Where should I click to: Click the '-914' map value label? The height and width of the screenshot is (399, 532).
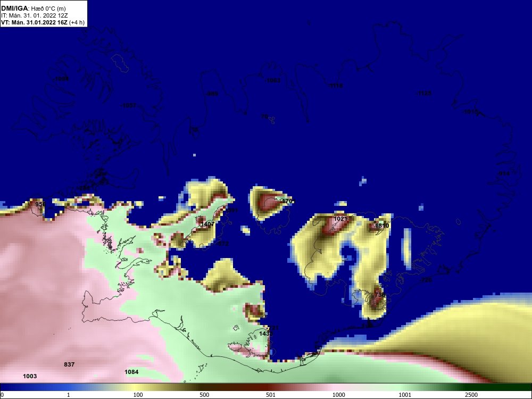tap(503, 173)
